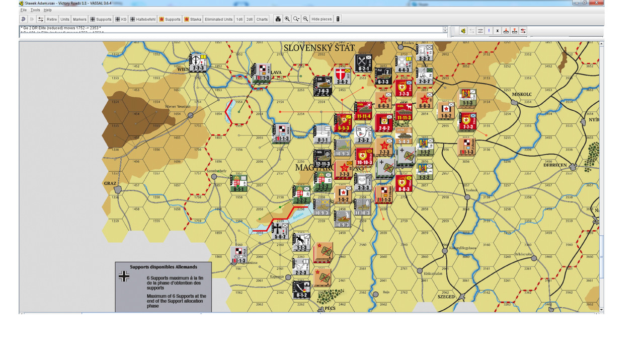644x349 pixels.
Task: Select the red 11-11-4 tank unit
Action: coord(363,110)
